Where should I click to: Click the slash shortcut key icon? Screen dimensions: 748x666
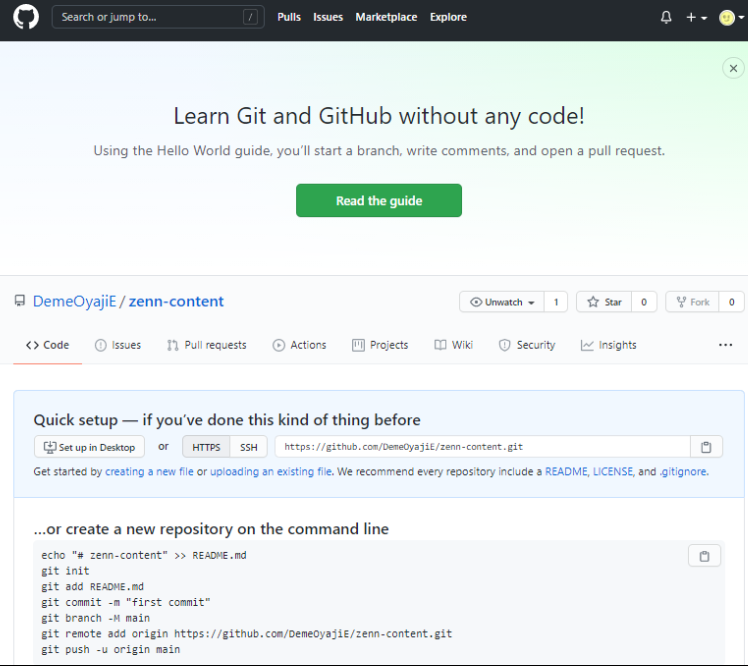(250, 17)
